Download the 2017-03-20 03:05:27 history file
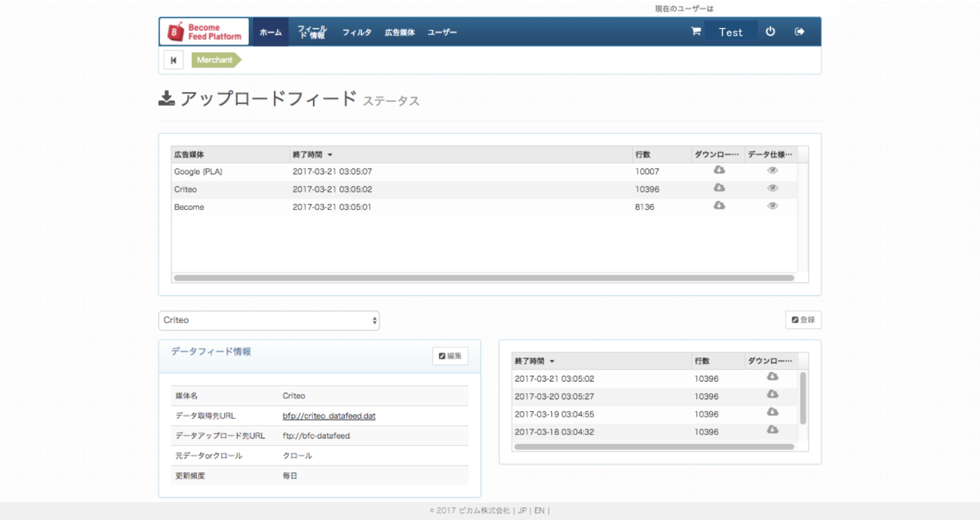 click(x=772, y=395)
